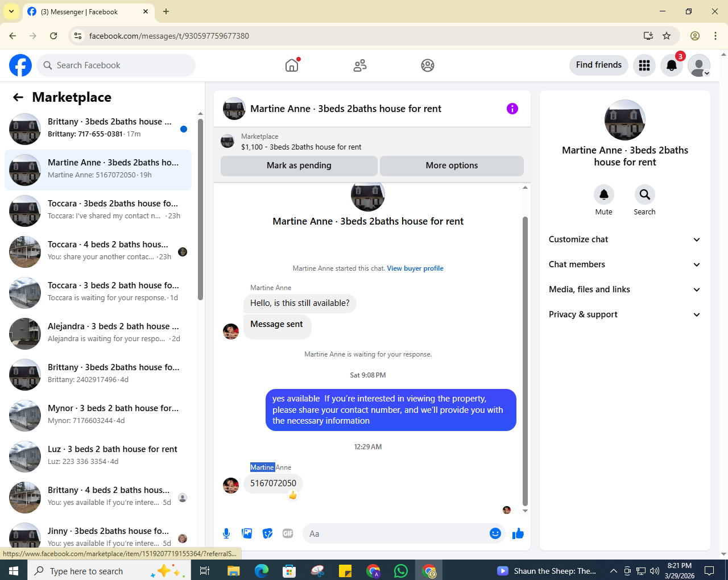View site information icon in address bar

[x=78, y=36]
